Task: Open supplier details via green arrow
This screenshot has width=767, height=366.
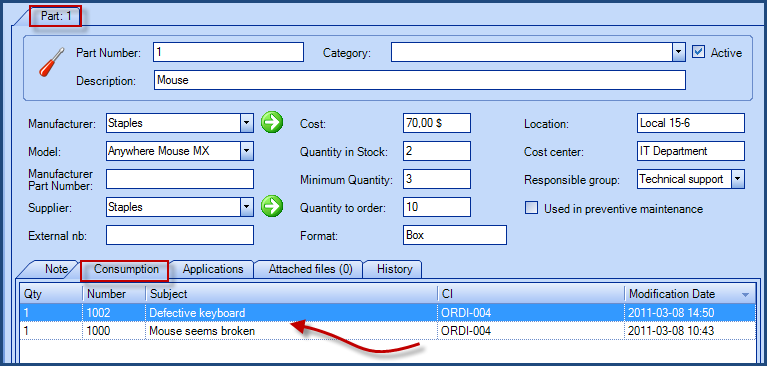Action: coord(271,206)
